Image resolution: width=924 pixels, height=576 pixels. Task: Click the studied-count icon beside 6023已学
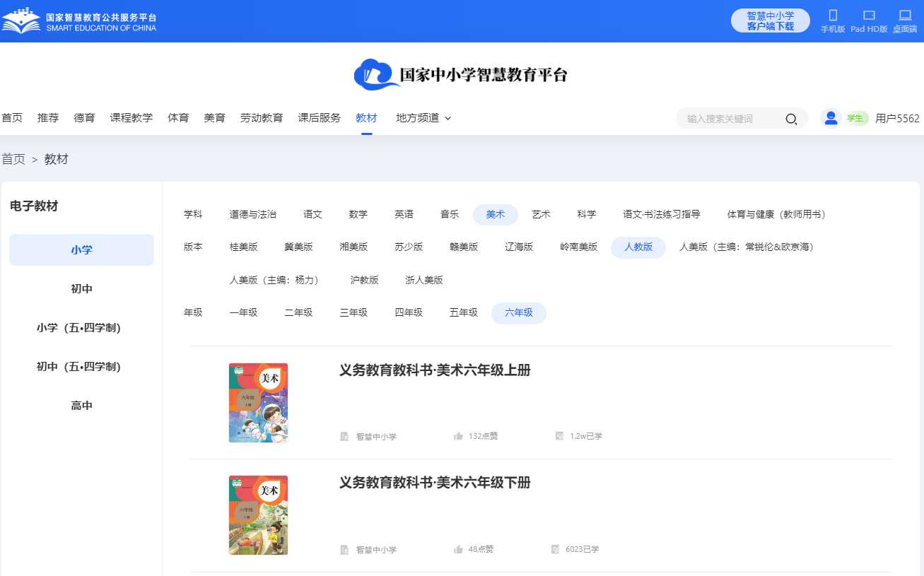pyautogui.click(x=555, y=549)
